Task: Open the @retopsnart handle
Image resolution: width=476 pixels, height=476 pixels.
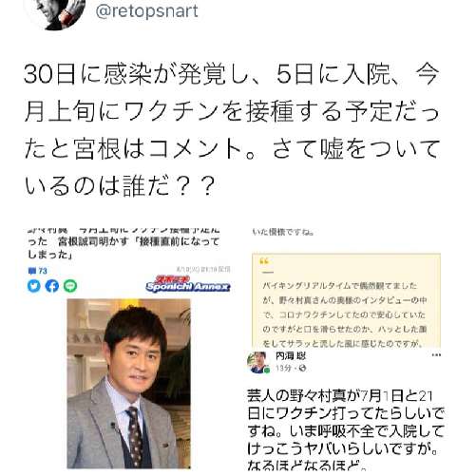Action: 146,11
